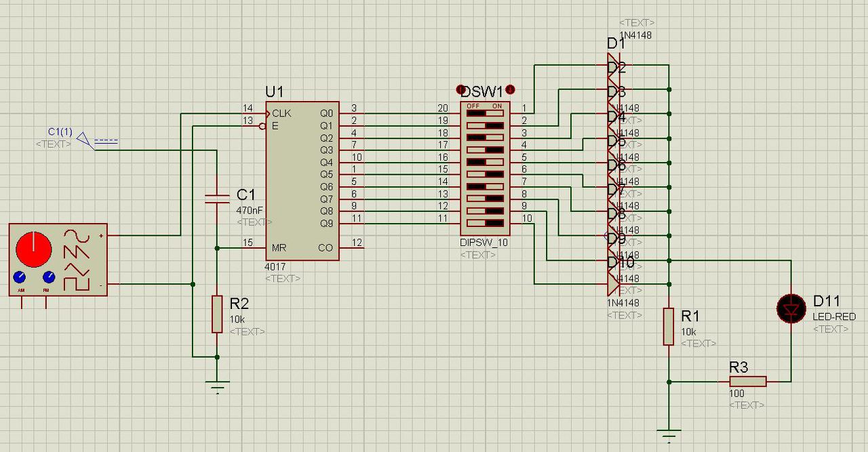Toggle DIP switch 2 on DSW1
The height and width of the screenshot is (452, 868).
(485, 125)
